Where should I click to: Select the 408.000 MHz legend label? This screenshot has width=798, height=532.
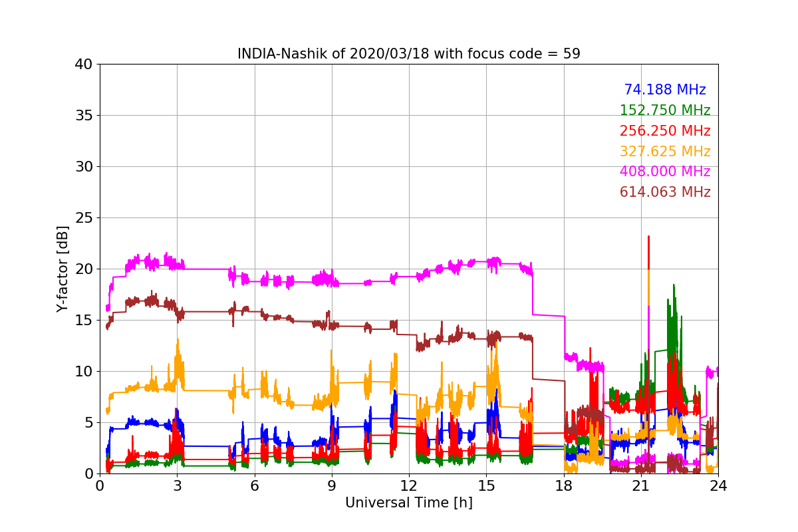coord(665,172)
